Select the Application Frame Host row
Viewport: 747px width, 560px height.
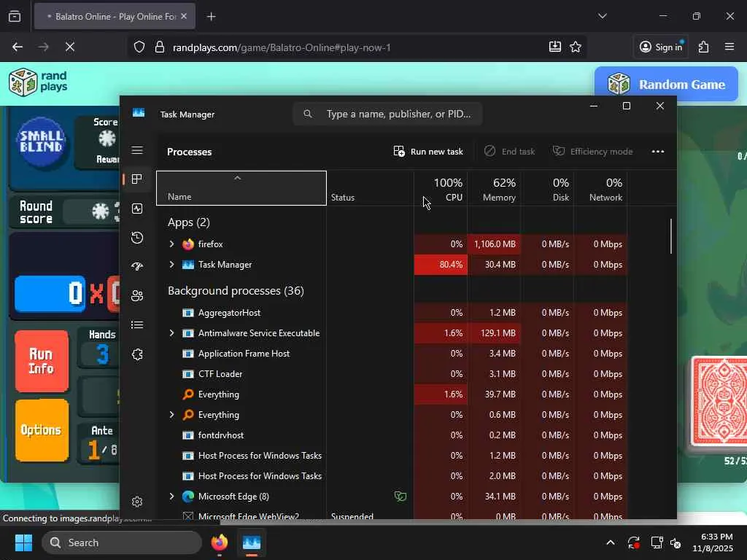click(x=392, y=354)
